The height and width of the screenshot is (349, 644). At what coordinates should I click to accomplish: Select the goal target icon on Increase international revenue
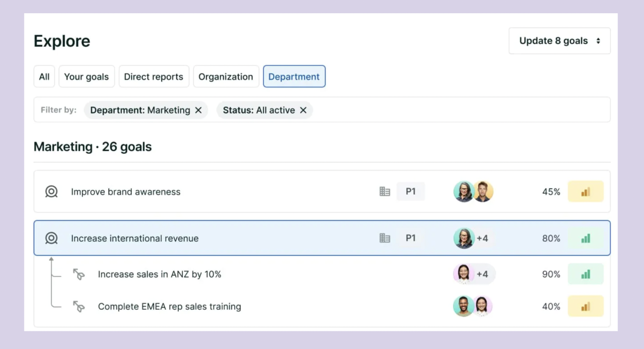pos(51,238)
